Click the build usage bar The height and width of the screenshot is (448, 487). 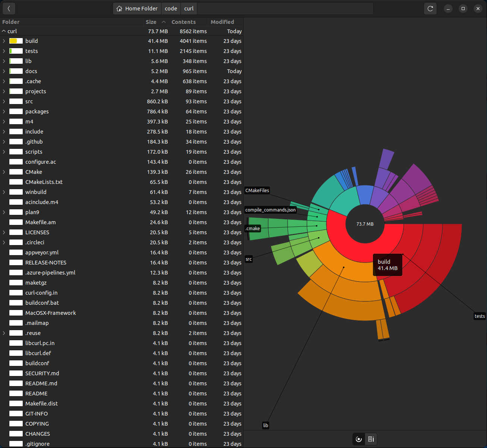pyautogui.click(x=16, y=41)
